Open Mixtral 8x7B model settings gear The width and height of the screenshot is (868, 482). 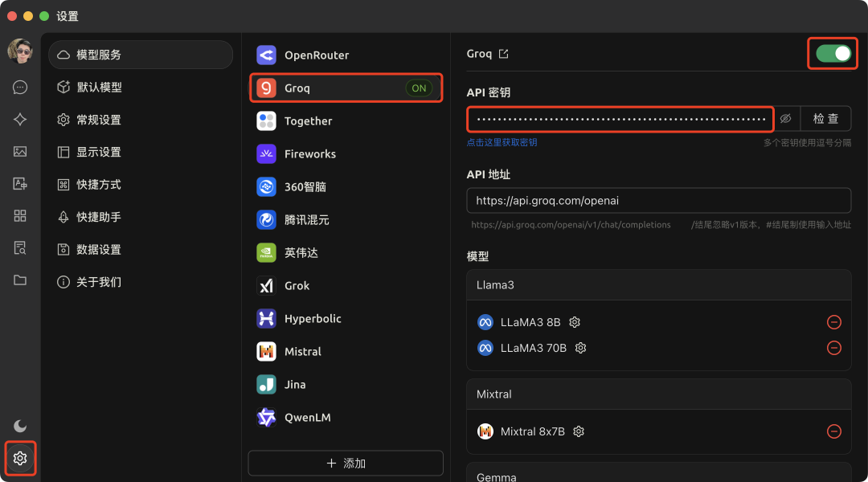click(x=579, y=431)
